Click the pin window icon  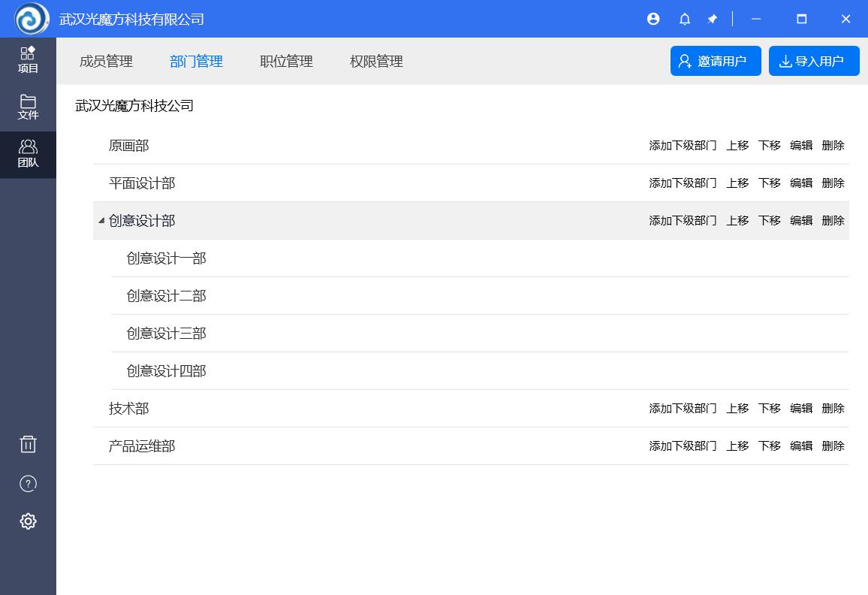[713, 20]
